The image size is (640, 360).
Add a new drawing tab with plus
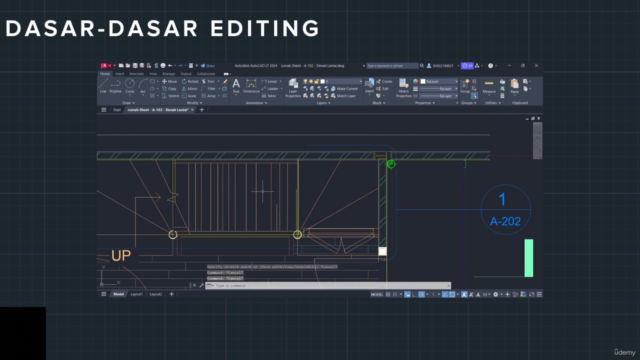[202, 110]
